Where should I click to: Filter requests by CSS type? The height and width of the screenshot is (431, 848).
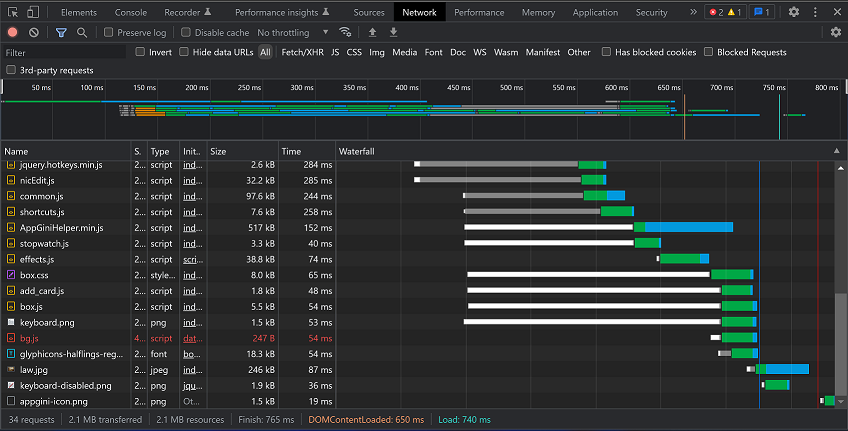point(354,52)
